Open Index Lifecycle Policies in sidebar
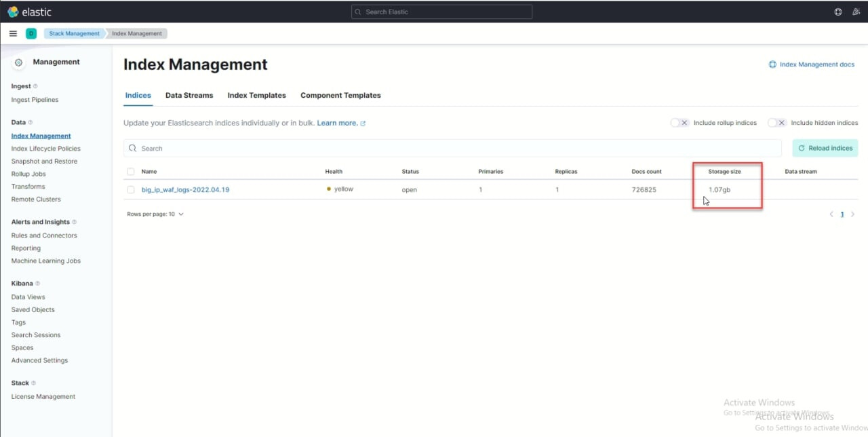The height and width of the screenshot is (437, 868). point(45,149)
